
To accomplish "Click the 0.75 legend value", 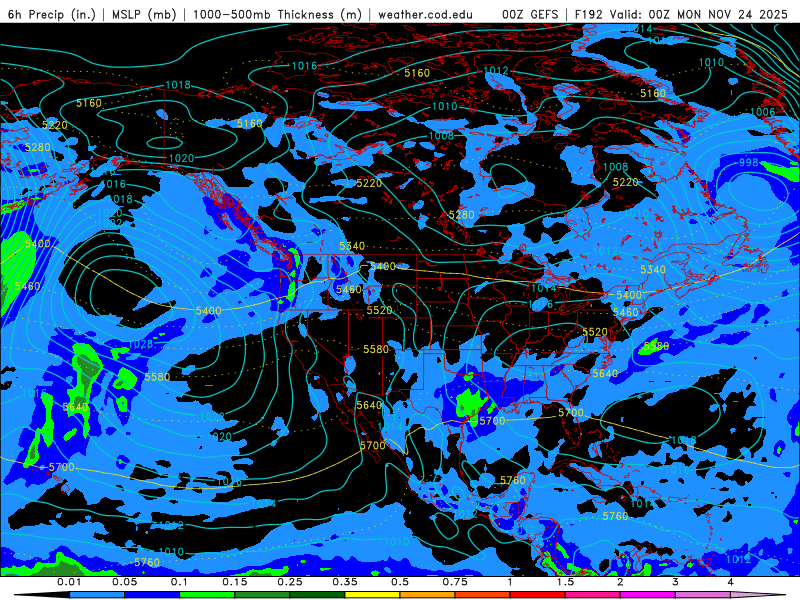I will pyautogui.click(x=455, y=582).
